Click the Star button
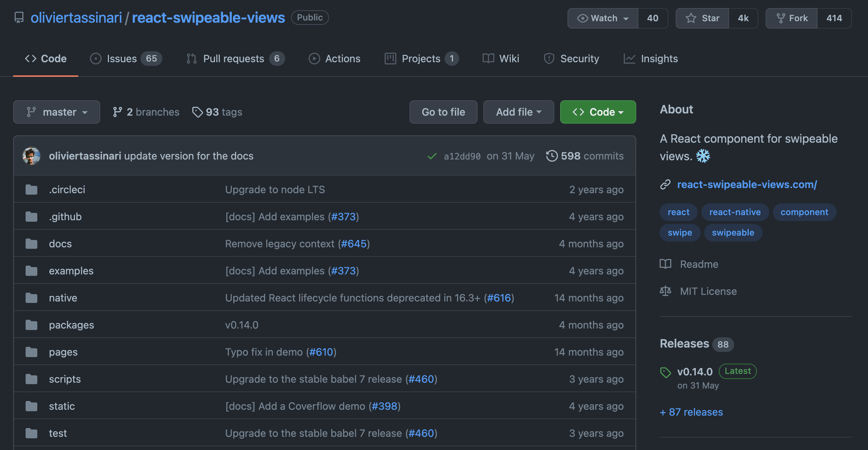 [x=702, y=18]
